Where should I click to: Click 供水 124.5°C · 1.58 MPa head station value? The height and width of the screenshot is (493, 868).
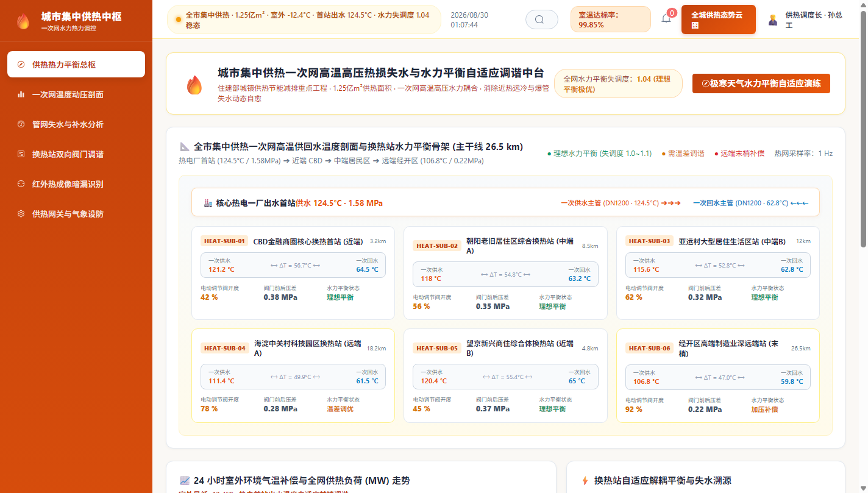pyautogui.click(x=339, y=203)
